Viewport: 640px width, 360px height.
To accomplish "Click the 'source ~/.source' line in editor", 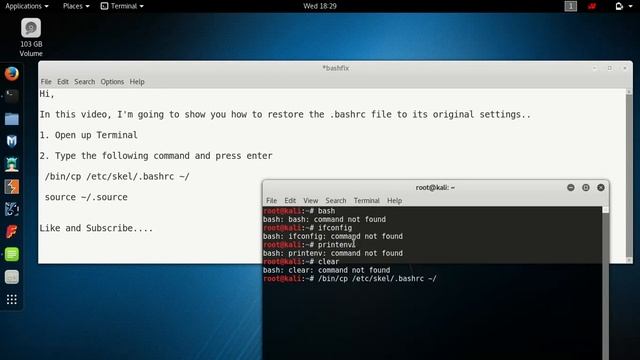I will [x=86, y=197].
